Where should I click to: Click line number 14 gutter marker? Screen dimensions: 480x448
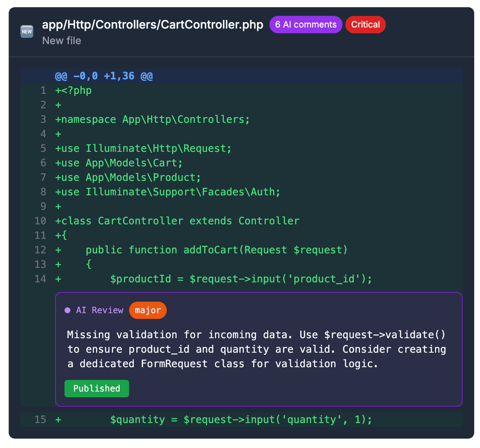(x=40, y=279)
